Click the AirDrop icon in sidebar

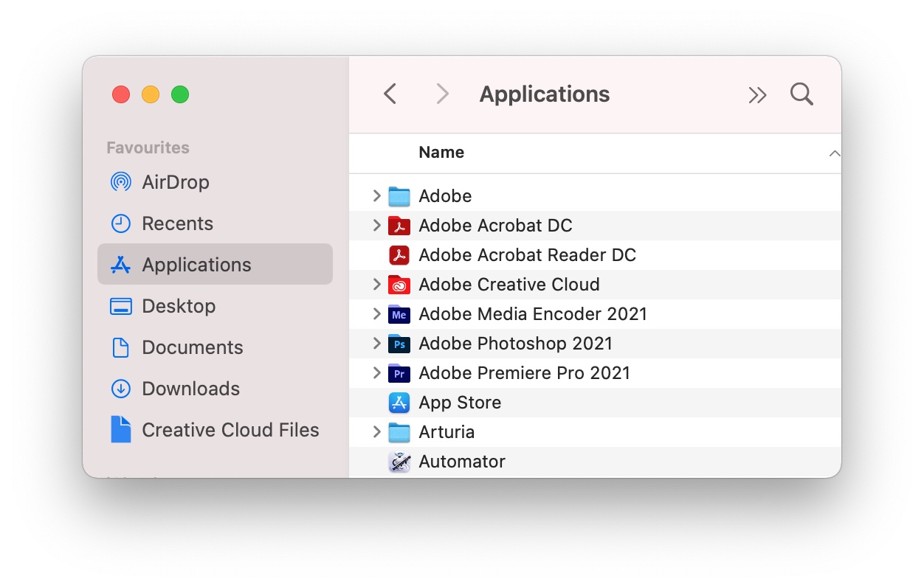120,182
